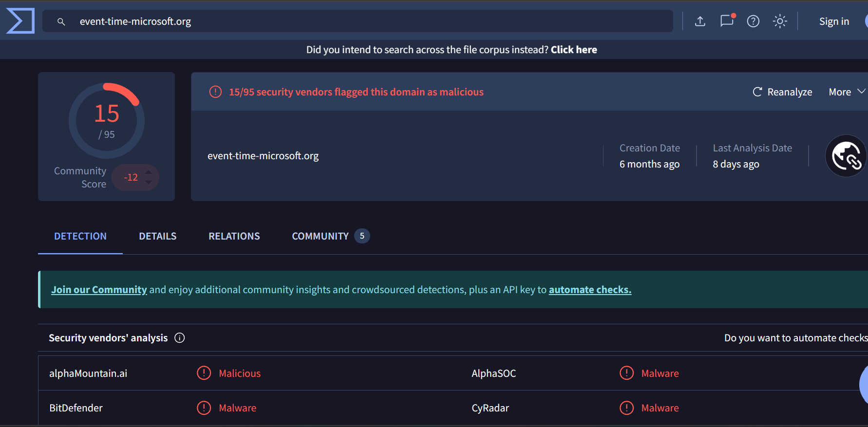
Task: Open the RELATIONS tab
Action: (x=234, y=236)
